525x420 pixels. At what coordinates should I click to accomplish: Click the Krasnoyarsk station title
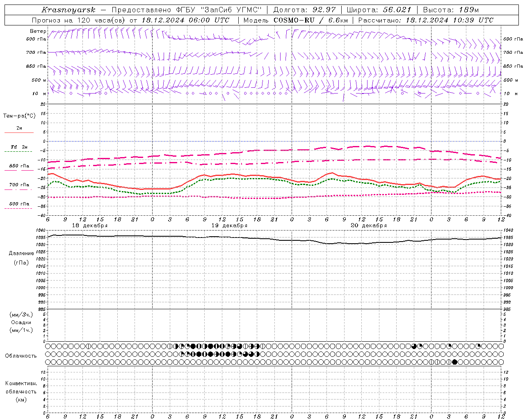point(69,10)
